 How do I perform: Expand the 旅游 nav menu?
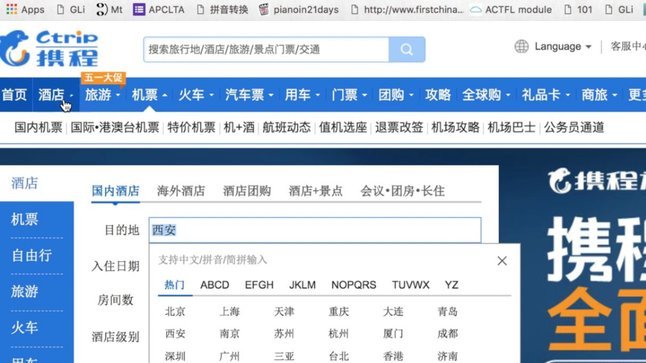102,95
